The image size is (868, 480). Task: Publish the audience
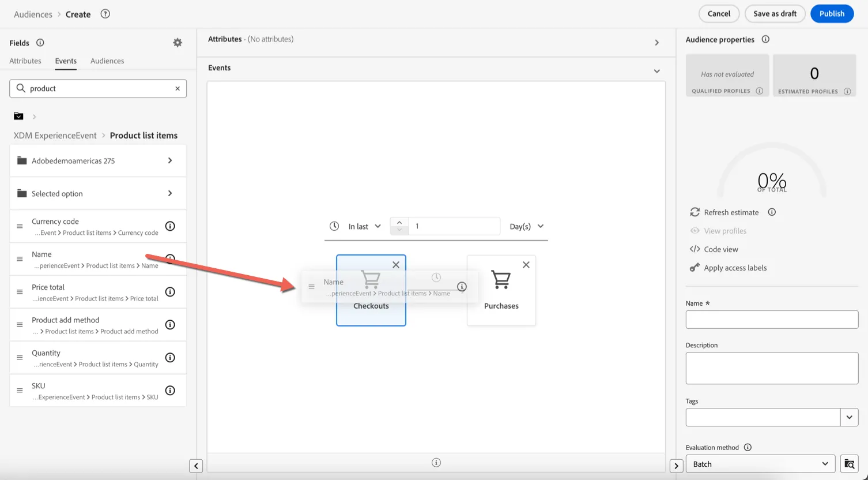pyautogui.click(x=832, y=14)
